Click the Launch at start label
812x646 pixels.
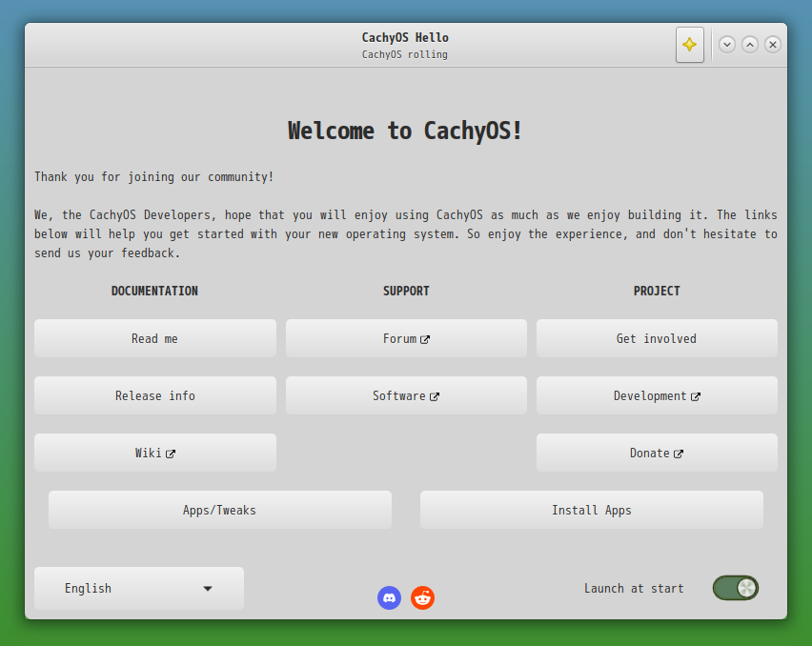634,589
